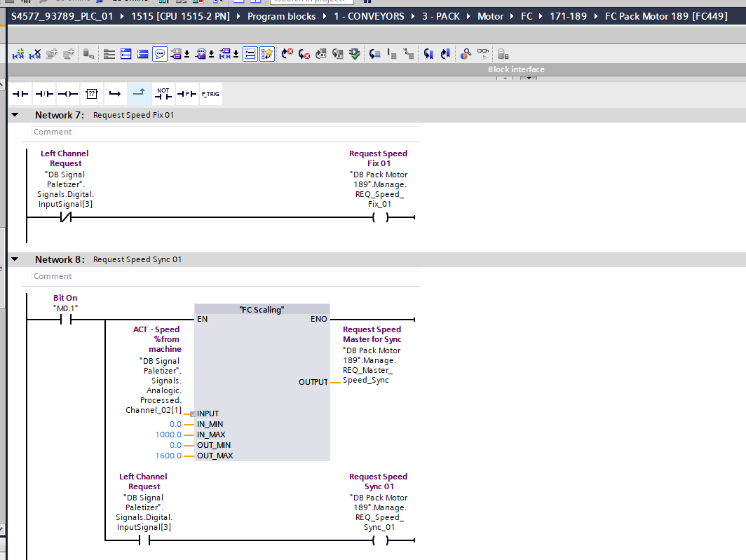746x560 pixels.
Task: Click second update block calls icon
Action: pos(338,54)
